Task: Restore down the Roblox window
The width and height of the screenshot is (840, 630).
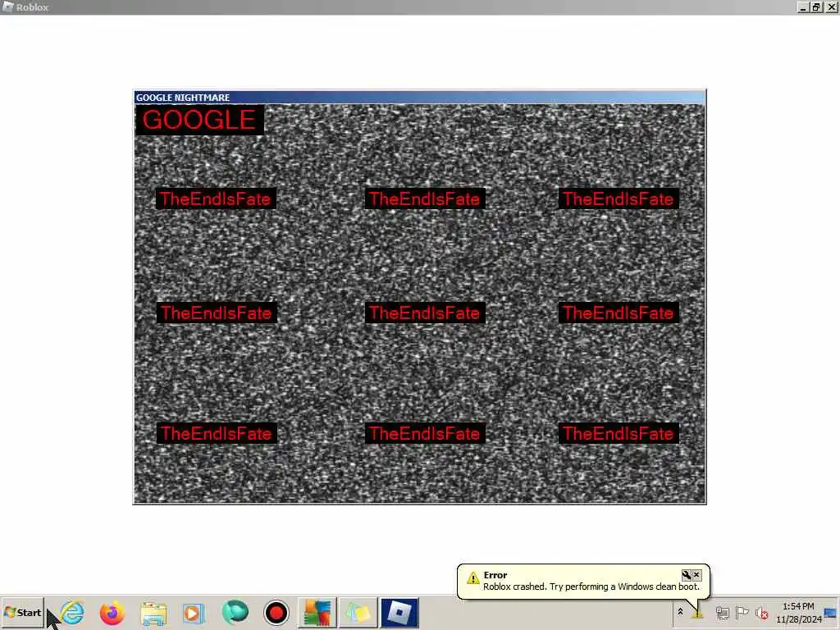Action: [816, 7]
